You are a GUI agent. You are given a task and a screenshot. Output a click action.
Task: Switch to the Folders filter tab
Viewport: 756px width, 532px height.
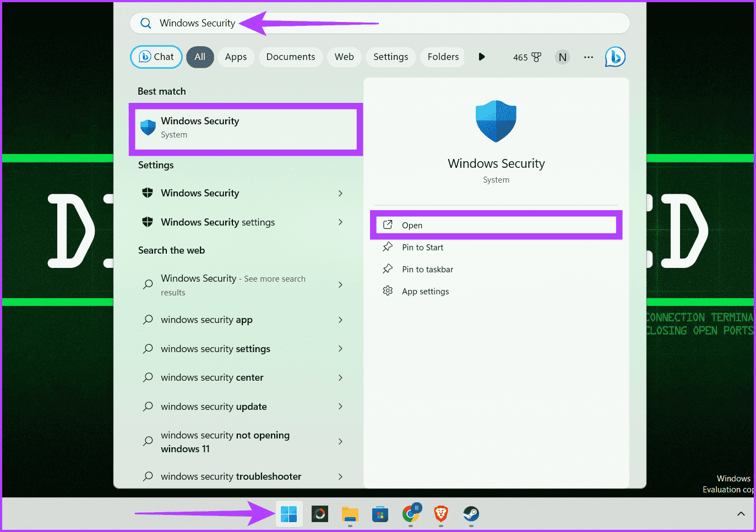[x=443, y=57]
